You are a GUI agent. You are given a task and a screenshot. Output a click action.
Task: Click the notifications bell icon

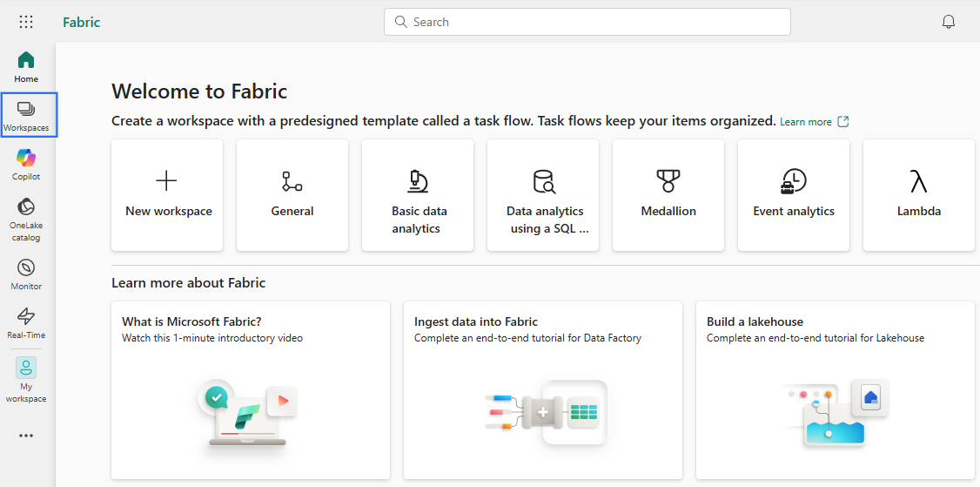(x=949, y=22)
